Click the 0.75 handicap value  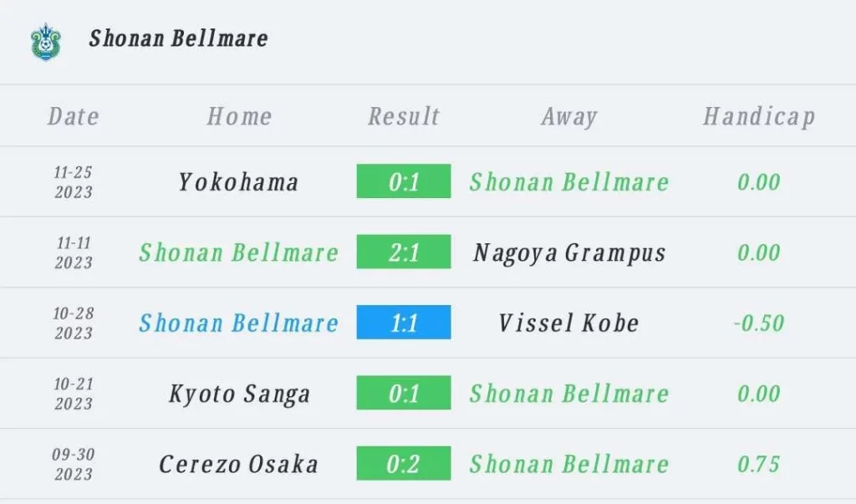click(759, 464)
